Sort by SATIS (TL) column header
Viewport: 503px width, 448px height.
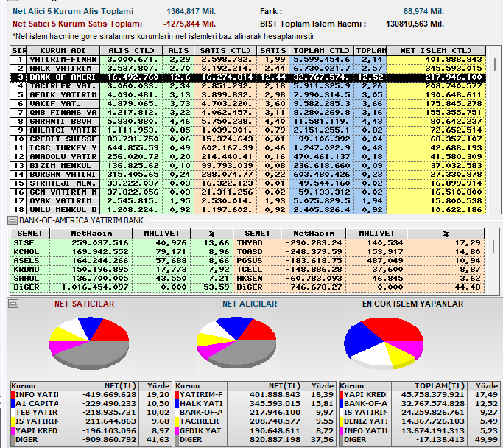point(225,51)
